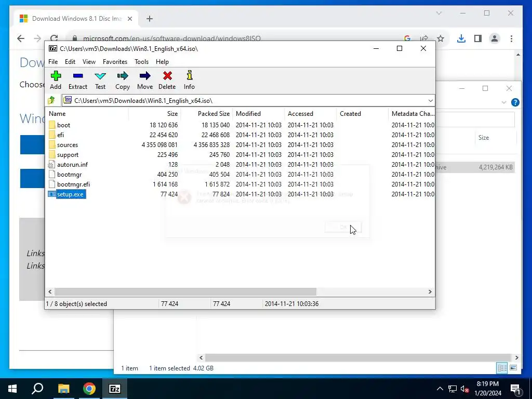
Task: Click the support folder icon
Action: (x=52, y=154)
